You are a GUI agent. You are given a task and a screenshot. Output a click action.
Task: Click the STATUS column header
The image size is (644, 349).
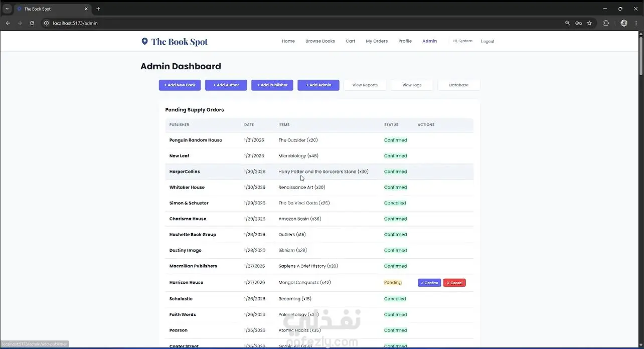[x=391, y=125]
